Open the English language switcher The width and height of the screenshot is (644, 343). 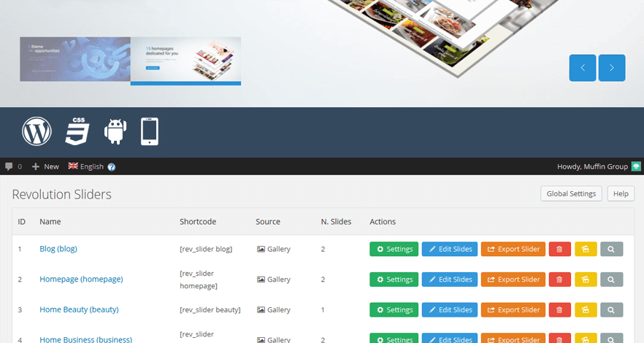[86, 166]
